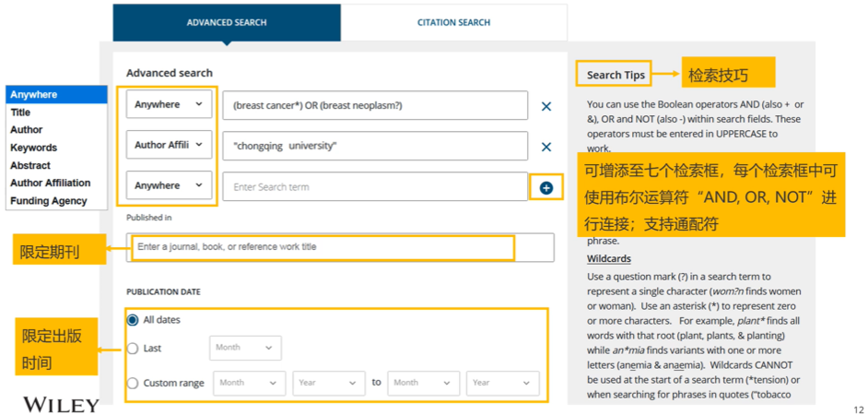
Task: Open the Month dropdown next to Last
Action: tap(244, 348)
